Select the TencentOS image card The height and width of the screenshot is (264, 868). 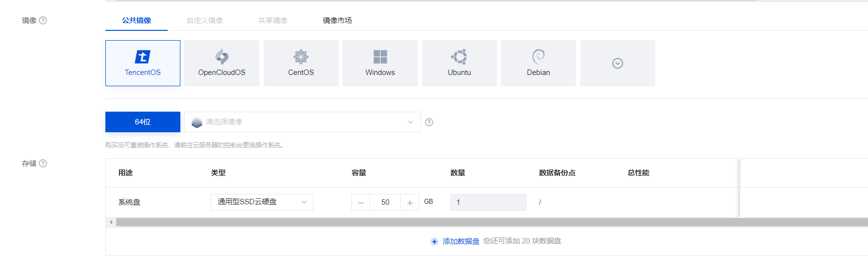(x=143, y=63)
